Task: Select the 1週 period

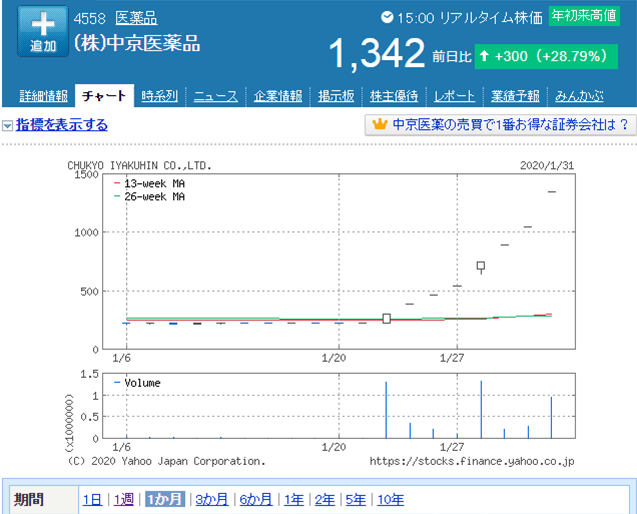Action: pos(124,499)
